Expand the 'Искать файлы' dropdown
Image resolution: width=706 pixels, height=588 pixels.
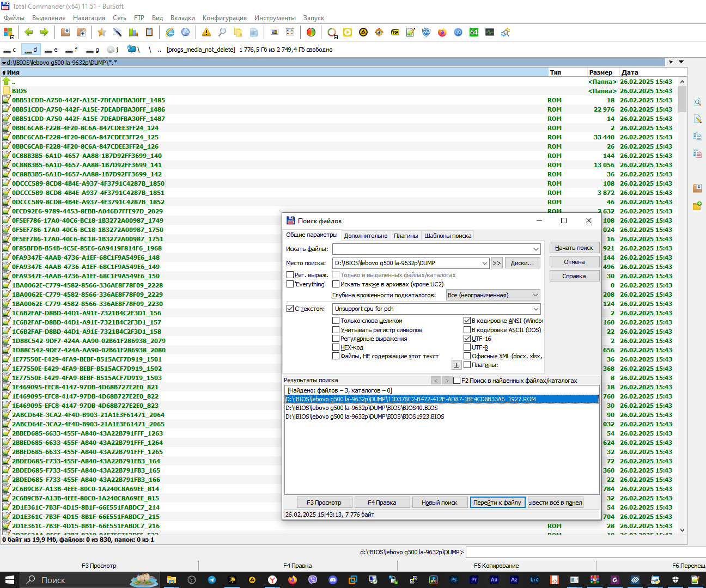(x=536, y=249)
